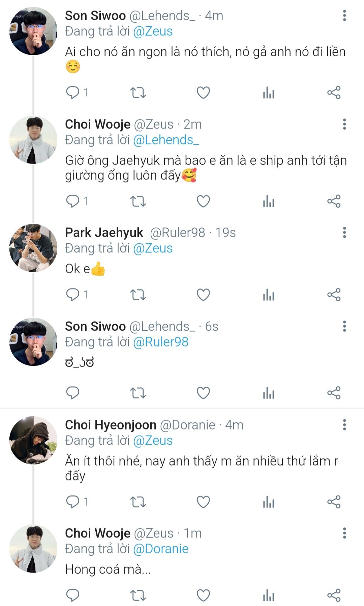The height and width of the screenshot is (606, 364).
Task: Open Choi Hyeonjoon's profile avatar
Action: pyautogui.click(x=33, y=440)
